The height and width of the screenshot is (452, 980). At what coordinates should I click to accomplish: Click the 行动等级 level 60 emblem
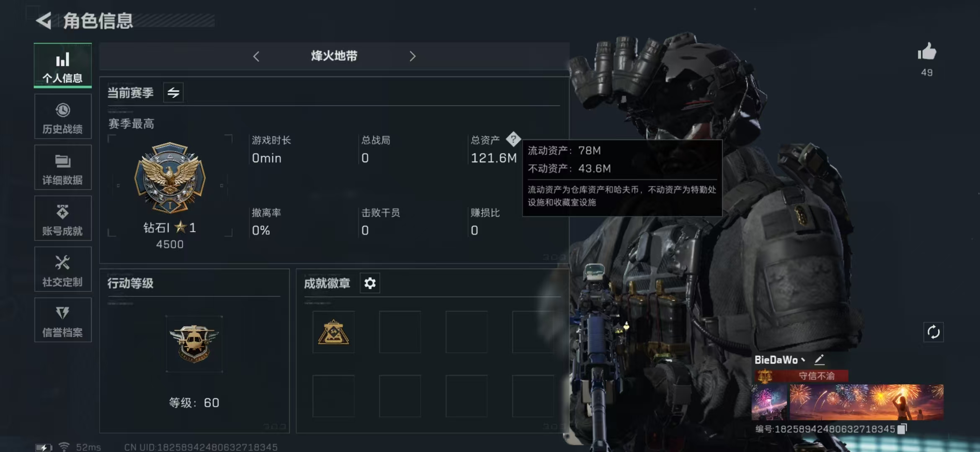[x=194, y=344]
